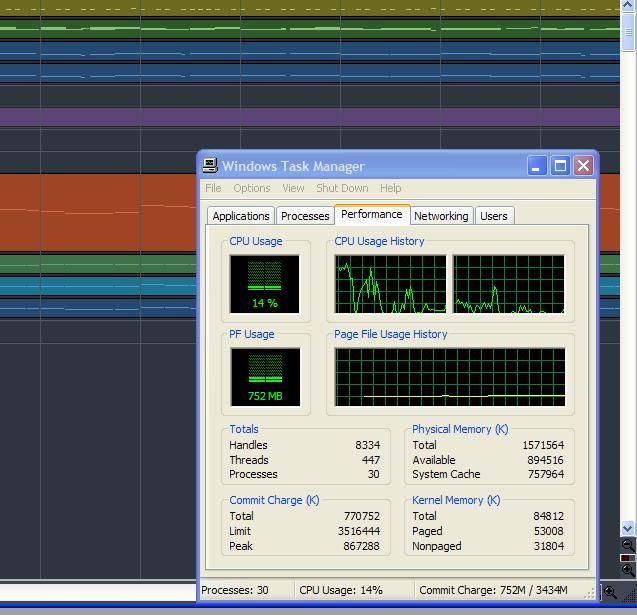637x615 pixels.
Task: Click the vertical scrollbar down arrow
Action: pyautogui.click(x=628, y=528)
